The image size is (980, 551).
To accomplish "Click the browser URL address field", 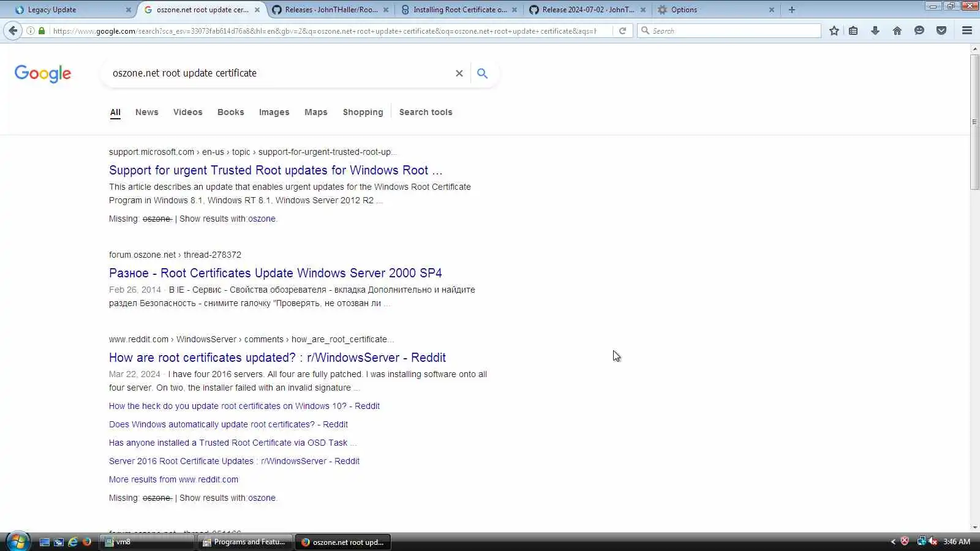I will [325, 31].
